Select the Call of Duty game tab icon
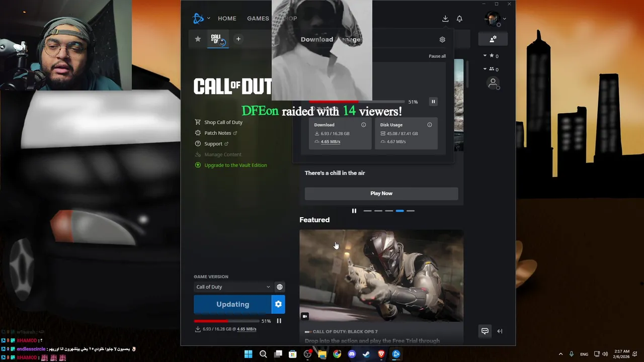Image resolution: width=644 pixels, height=362 pixels. [x=218, y=39]
